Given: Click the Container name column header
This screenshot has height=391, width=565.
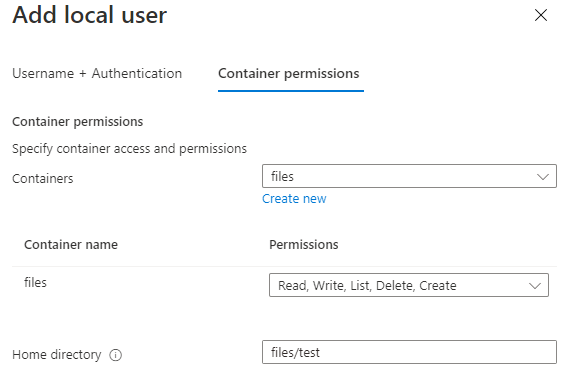Looking at the screenshot, I should [71, 245].
